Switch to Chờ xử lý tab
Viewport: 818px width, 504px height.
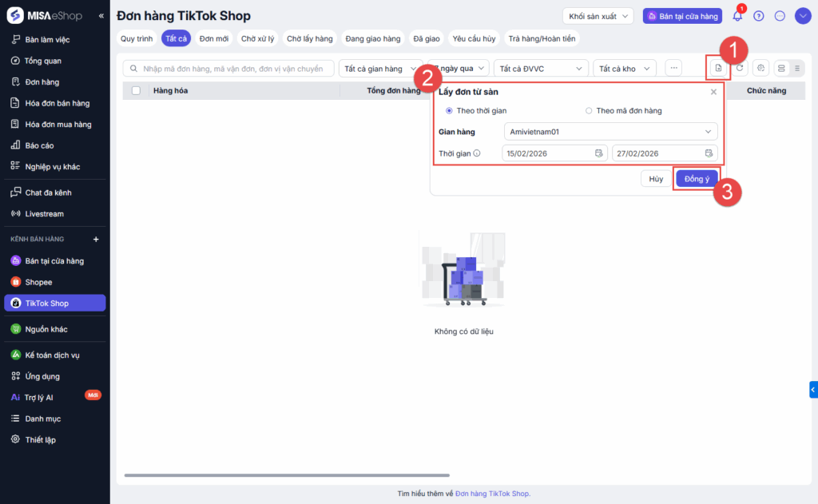click(258, 38)
